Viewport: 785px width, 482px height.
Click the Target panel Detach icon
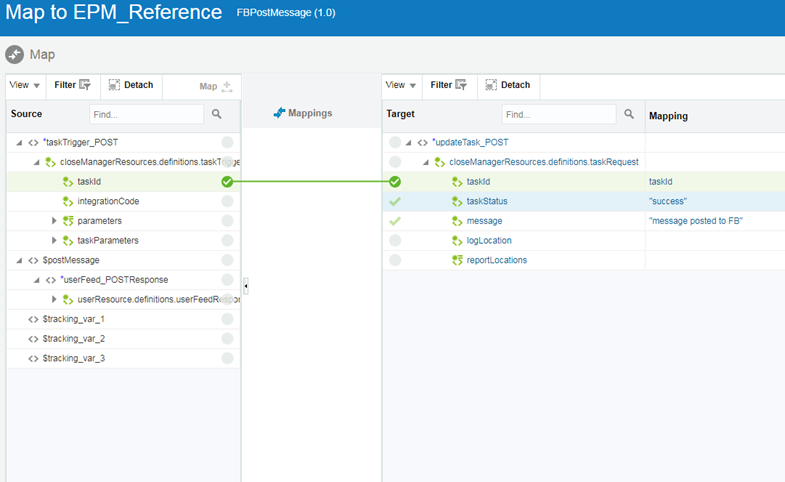coord(491,85)
